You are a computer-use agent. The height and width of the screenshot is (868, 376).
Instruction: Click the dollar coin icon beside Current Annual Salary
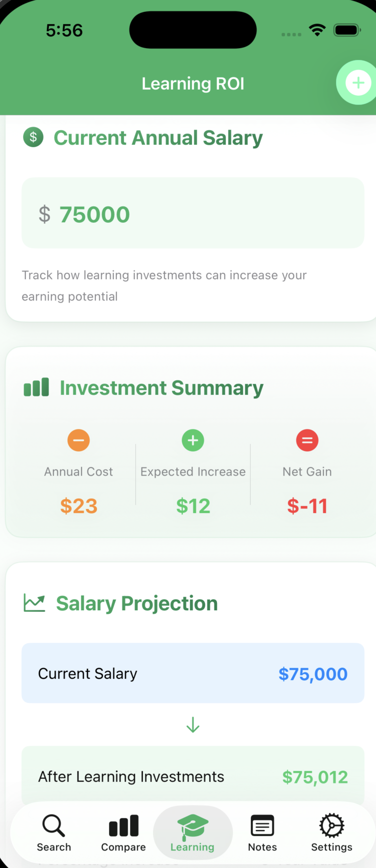pyautogui.click(x=33, y=137)
